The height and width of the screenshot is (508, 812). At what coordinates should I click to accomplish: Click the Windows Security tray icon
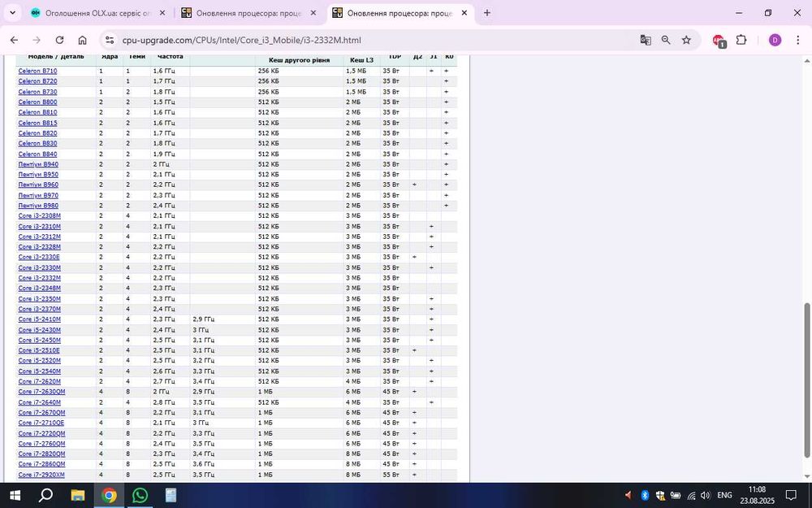pyautogui.click(x=659, y=496)
